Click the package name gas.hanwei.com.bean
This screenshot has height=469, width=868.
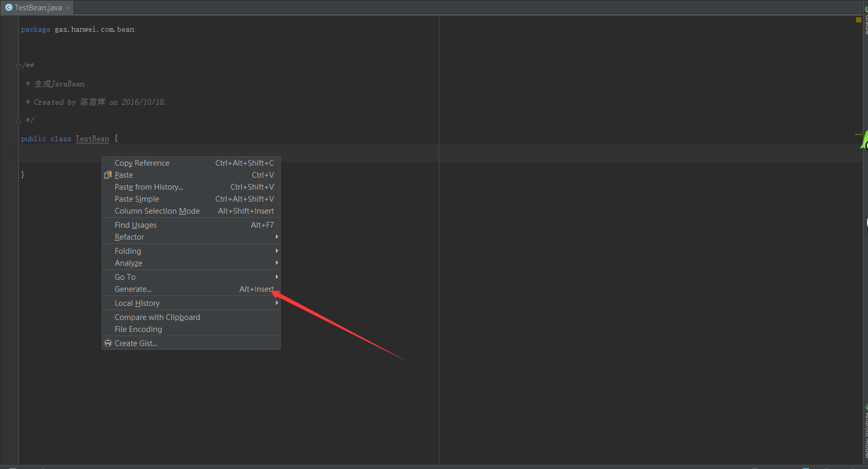pos(94,30)
